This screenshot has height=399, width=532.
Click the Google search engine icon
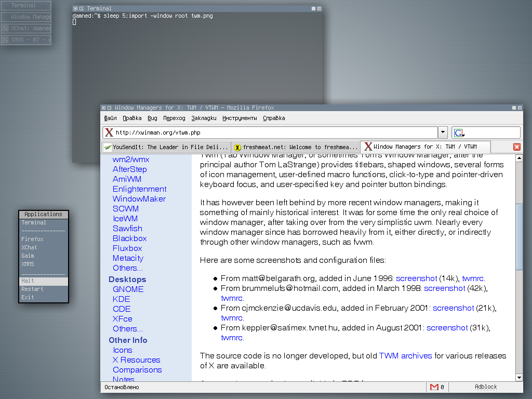[x=459, y=132]
